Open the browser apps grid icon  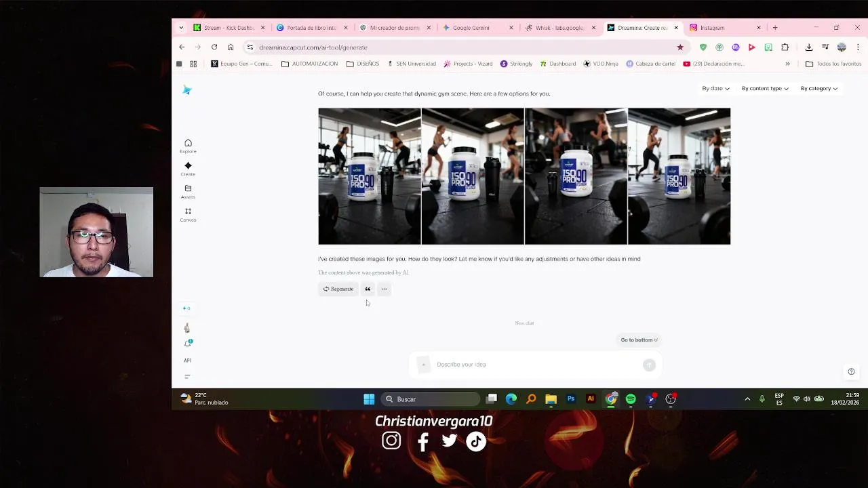click(193, 64)
